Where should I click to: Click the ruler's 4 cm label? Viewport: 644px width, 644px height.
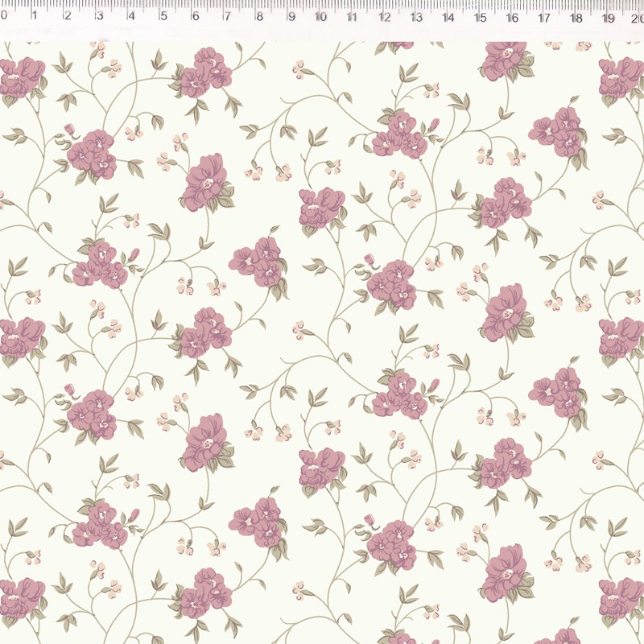[x=131, y=15]
